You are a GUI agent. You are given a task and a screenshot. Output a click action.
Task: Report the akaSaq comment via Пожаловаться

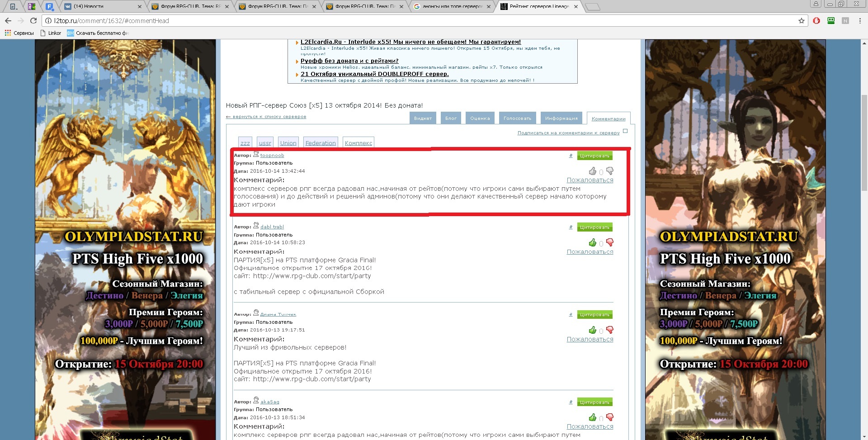(590, 426)
